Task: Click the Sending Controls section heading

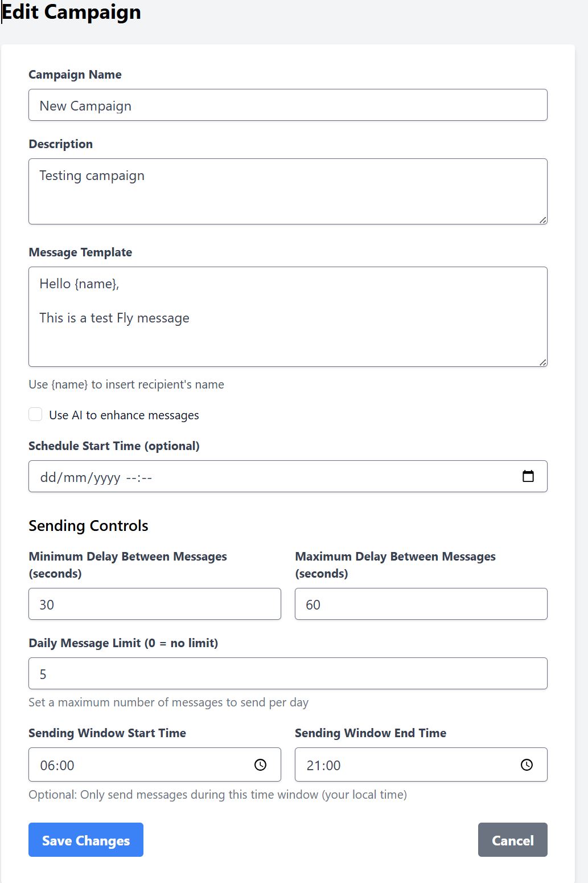Action: [x=88, y=525]
